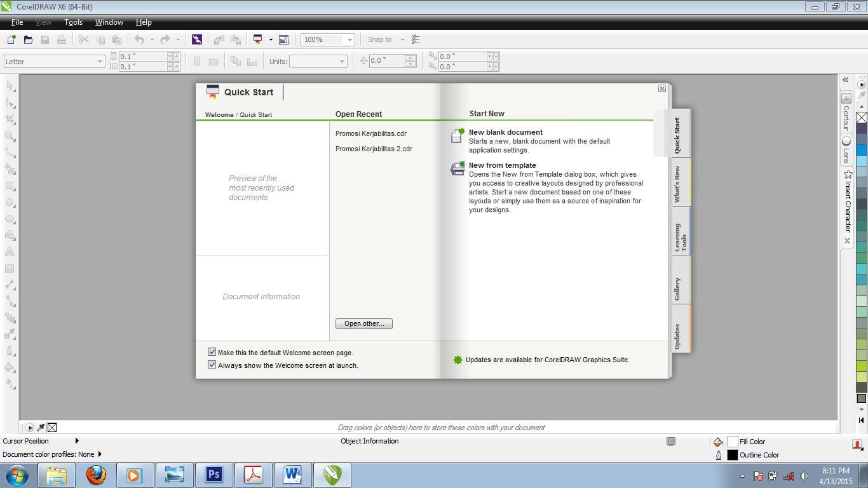Screen dimensions: 868x488
Task: Expand the Snap to dropdown
Action: (x=402, y=39)
